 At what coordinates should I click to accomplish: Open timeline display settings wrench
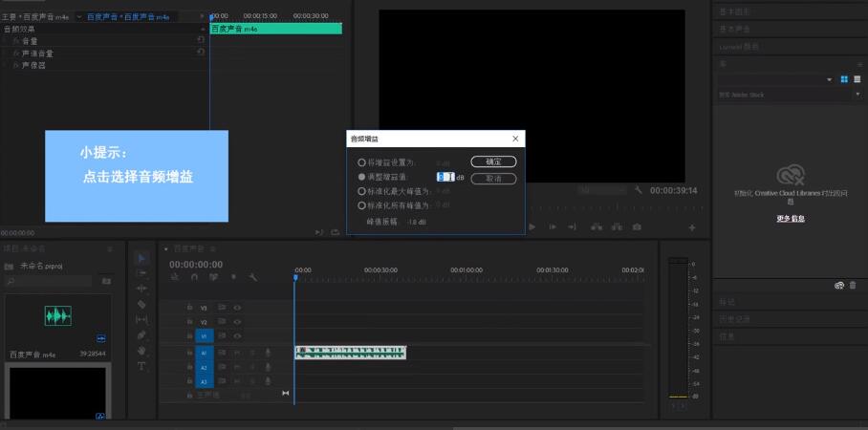[x=253, y=277]
